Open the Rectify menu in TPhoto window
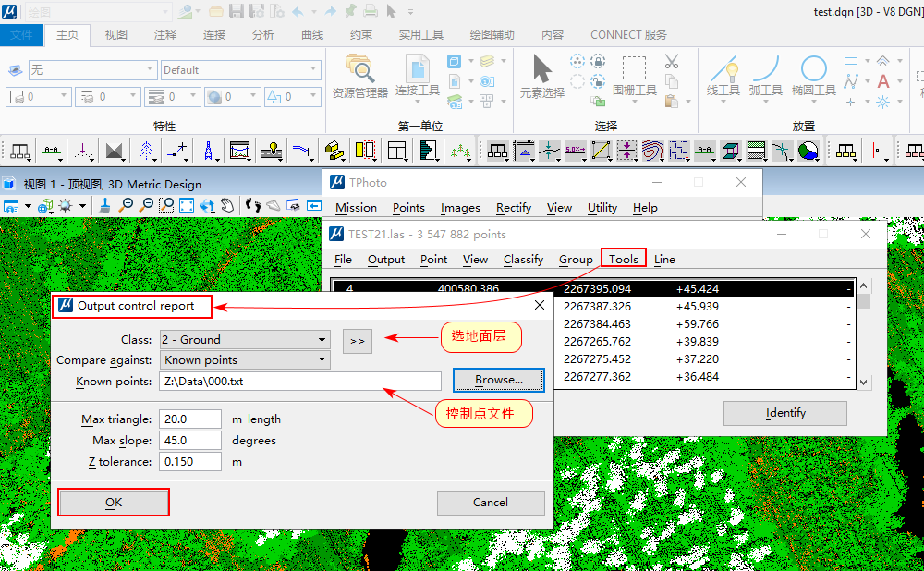 [513, 207]
